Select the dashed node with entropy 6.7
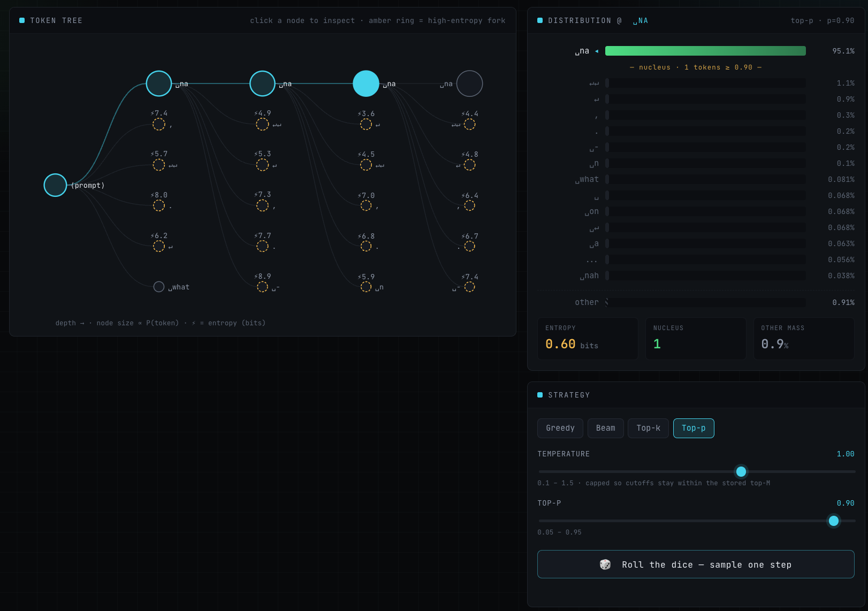This screenshot has width=868, height=611. pyautogui.click(x=469, y=246)
